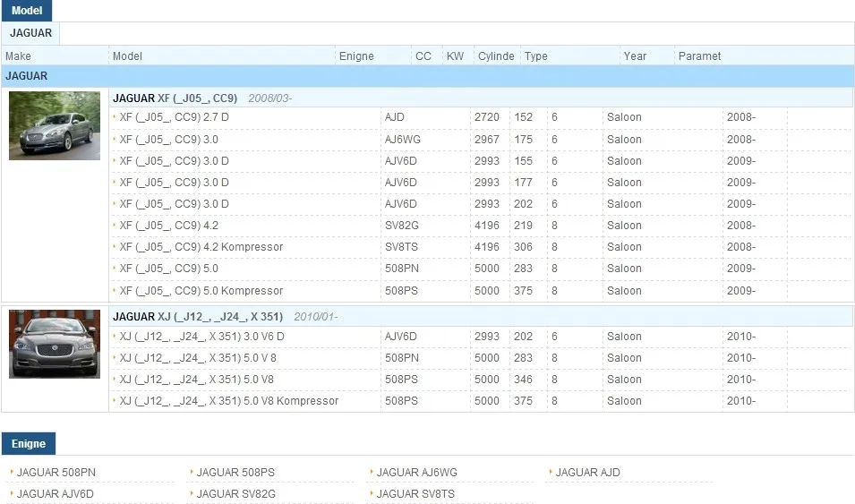Screen dimensions: 855x504
Task: Click the SV8TS engine code cell
Action: tap(401, 247)
